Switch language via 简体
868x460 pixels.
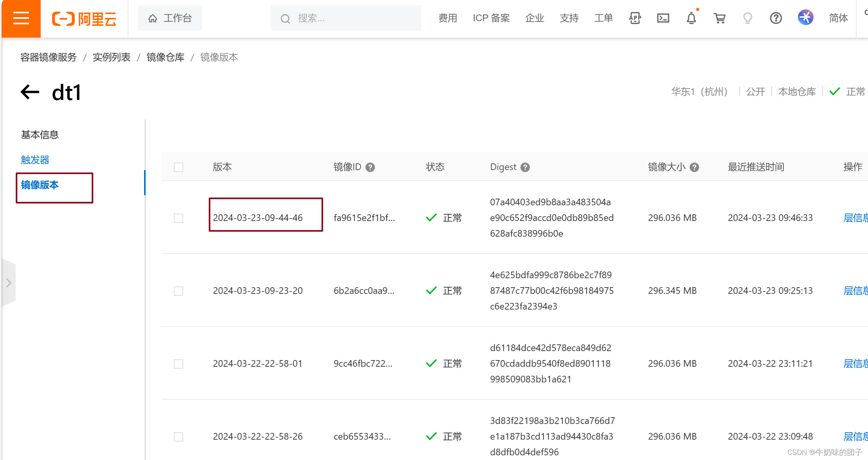tap(839, 18)
